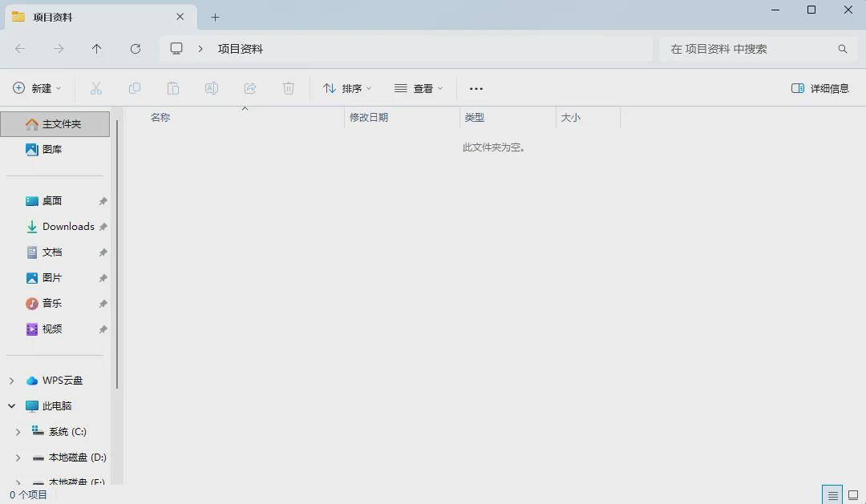Click the see-more (...) toolbar button

click(x=475, y=88)
